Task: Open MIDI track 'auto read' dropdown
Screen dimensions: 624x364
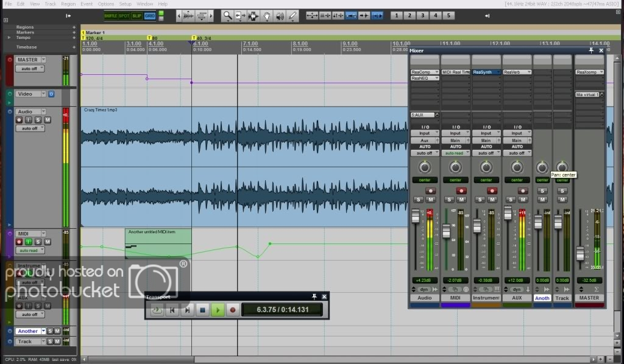Action: tap(30, 251)
